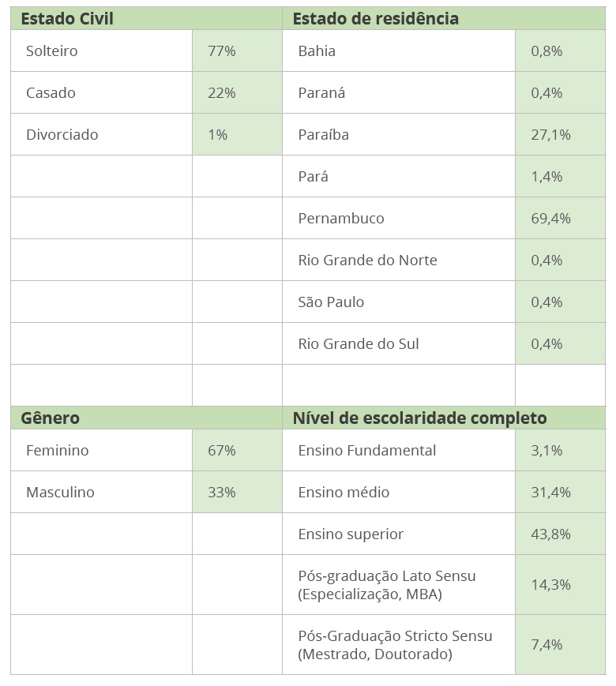Image resolution: width=616 pixels, height=686 pixels.
Task: Click the 7,4% value for Stricto Sensu
Action: (x=547, y=645)
